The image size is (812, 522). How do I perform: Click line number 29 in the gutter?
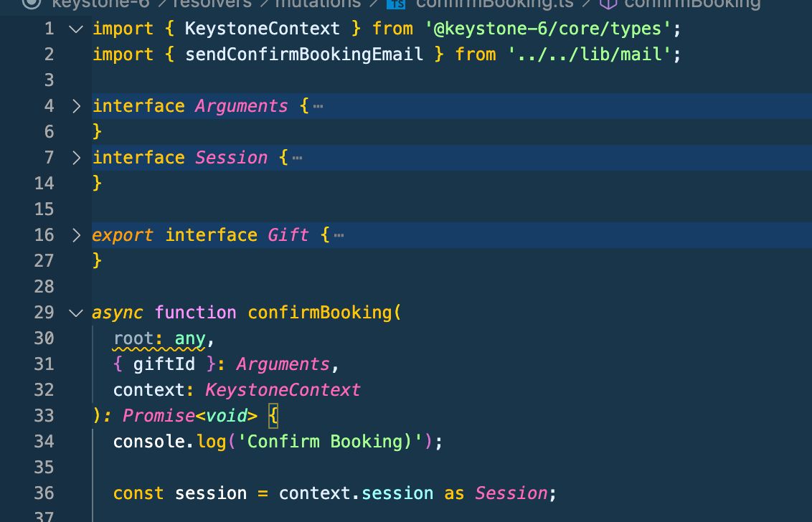coord(44,313)
